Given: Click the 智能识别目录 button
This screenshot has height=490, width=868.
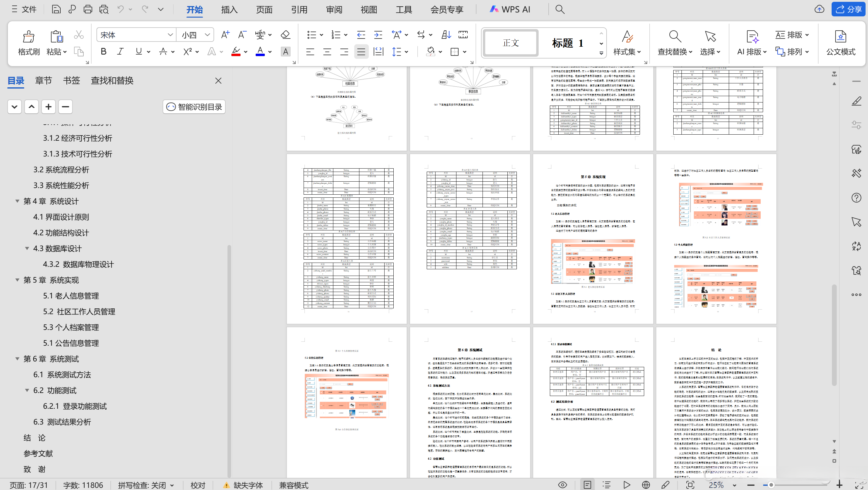Looking at the screenshot, I should [194, 107].
